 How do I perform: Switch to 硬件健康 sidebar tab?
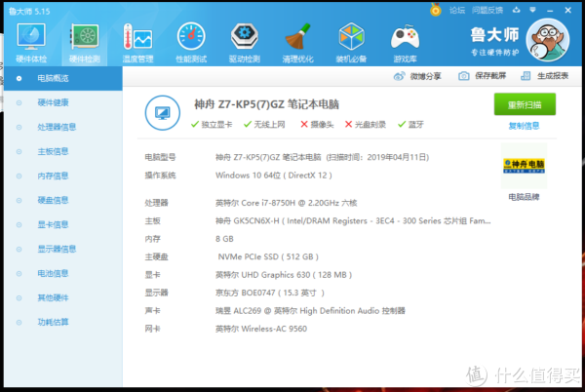click(x=53, y=102)
